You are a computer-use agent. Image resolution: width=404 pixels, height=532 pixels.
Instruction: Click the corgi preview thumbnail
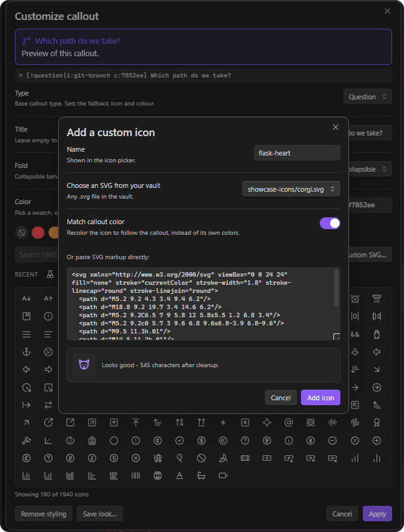pos(84,365)
